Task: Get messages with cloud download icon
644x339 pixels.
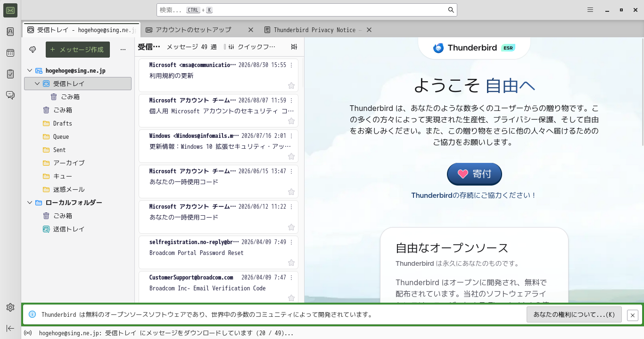Action: [33, 50]
